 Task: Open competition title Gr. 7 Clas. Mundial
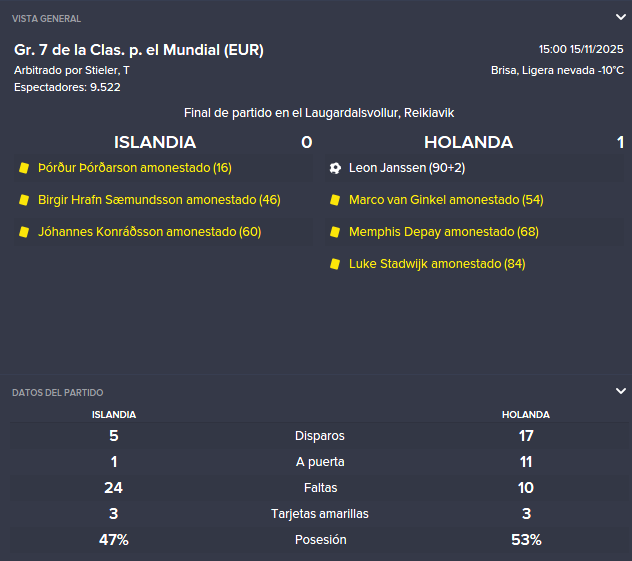(x=139, y=50)
